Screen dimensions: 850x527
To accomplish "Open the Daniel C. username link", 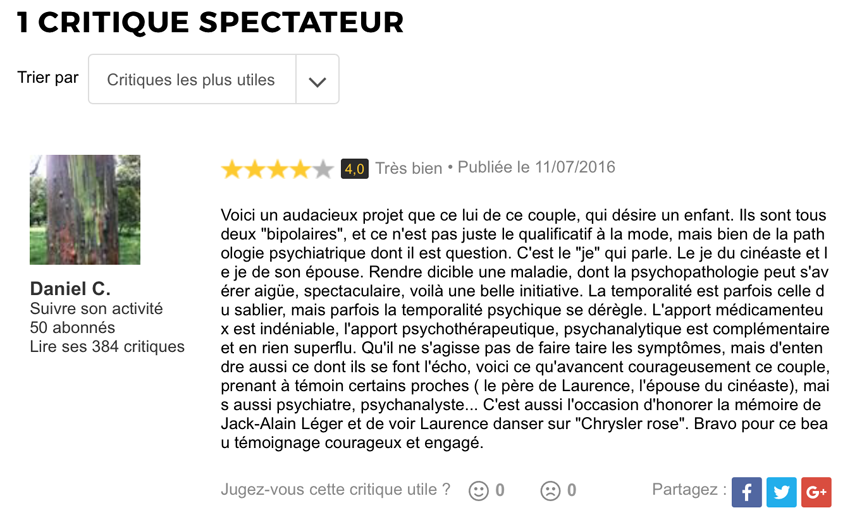I will coord(70,289).
